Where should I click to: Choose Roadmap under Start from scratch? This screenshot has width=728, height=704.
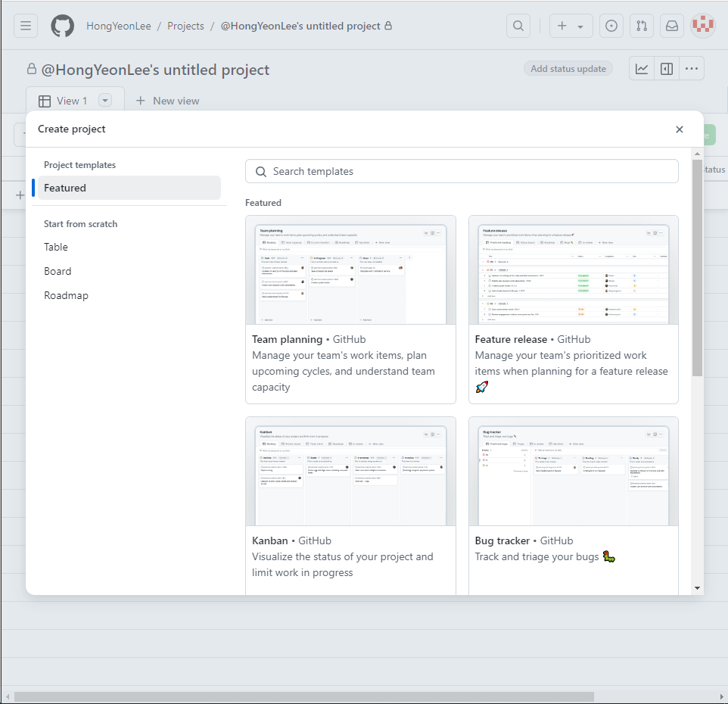(66, 295)
